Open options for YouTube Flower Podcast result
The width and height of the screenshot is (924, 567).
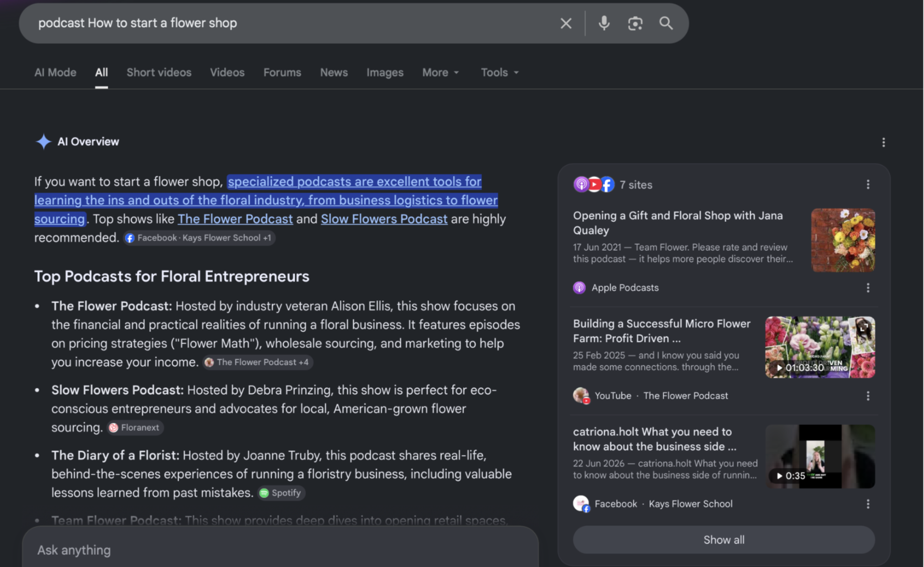pyautogui.click(x=868, y=396)
